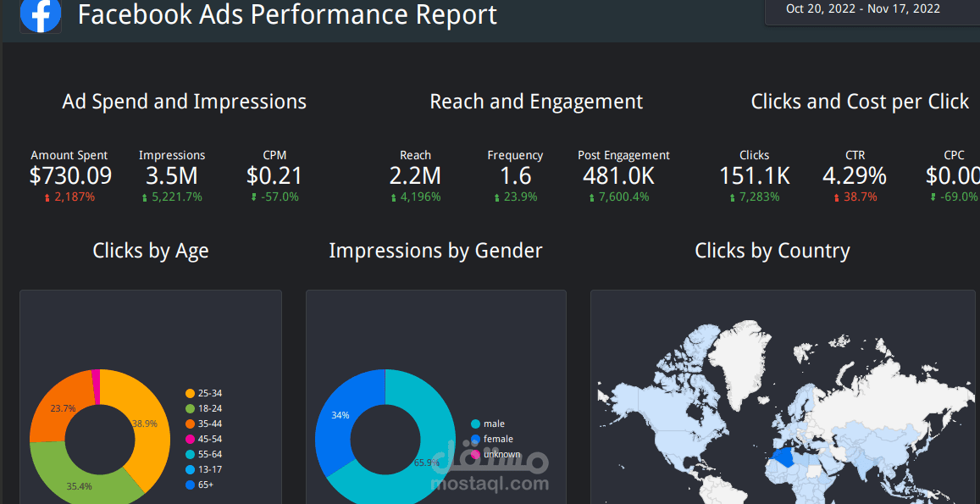Click the 5,221.7% change under Impressions

tap(172, 197)
